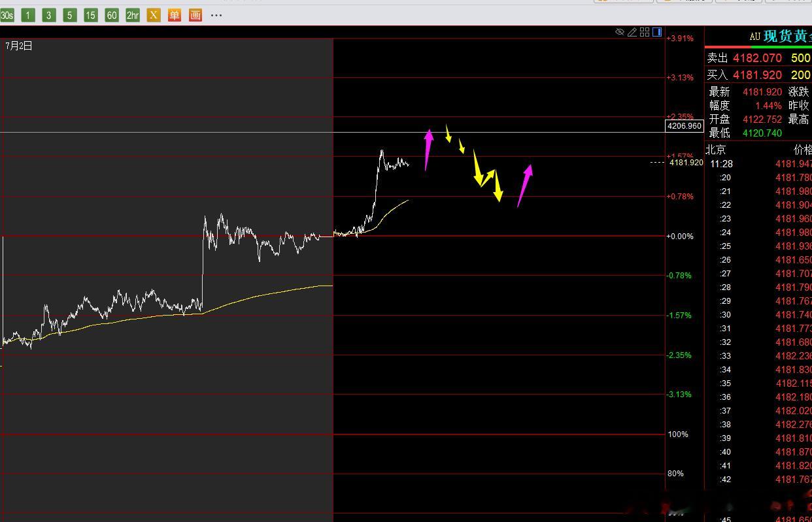Screen dimensions: 812x522
Task: Click the -2.35% axis label
Action: point(679,355)
